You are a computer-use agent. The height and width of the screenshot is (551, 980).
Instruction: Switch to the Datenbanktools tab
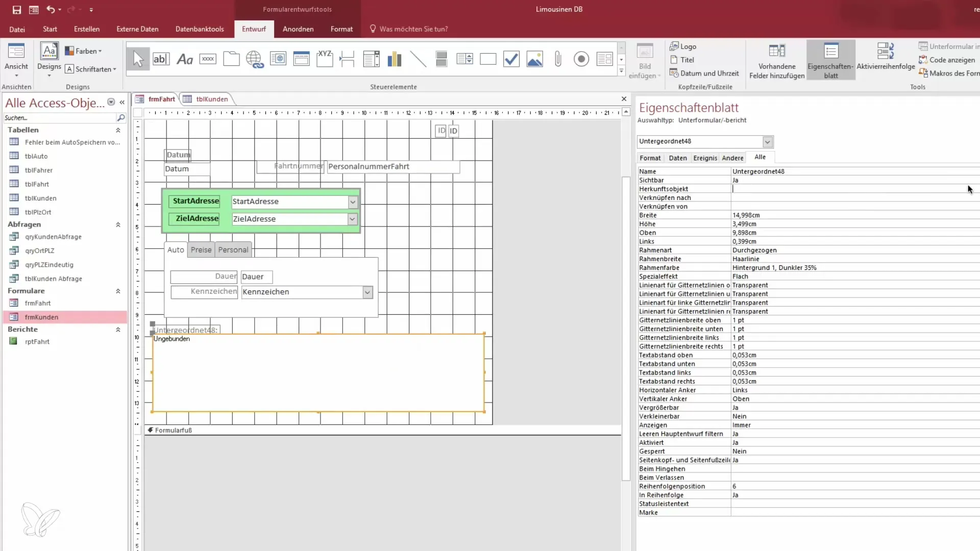pos(200,29)
